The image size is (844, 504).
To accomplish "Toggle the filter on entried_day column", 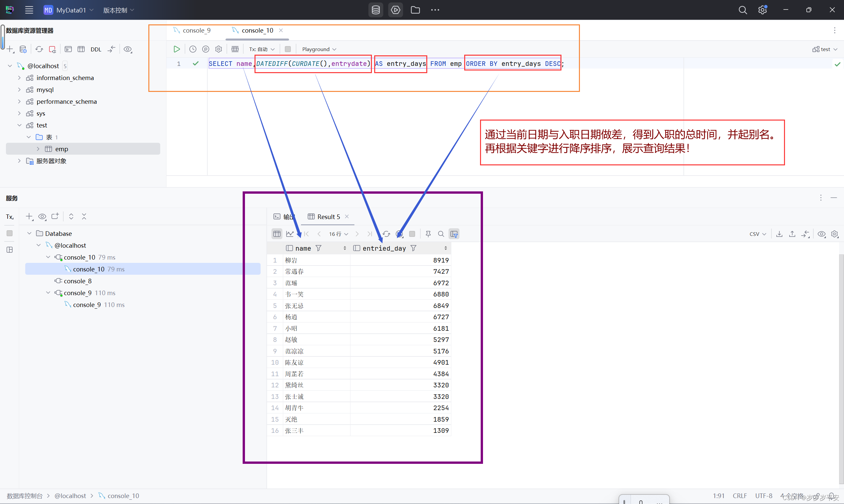I will point(413,248).
